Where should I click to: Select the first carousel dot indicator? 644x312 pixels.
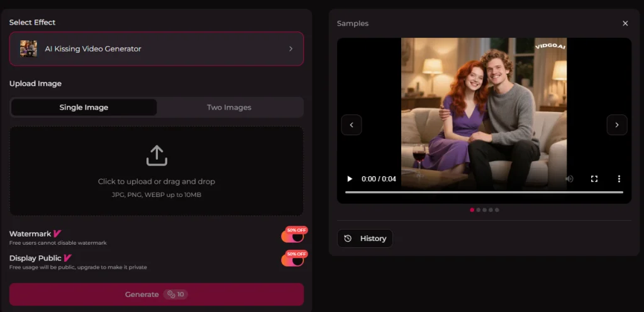pyautogui.click(x=472, y=209)
